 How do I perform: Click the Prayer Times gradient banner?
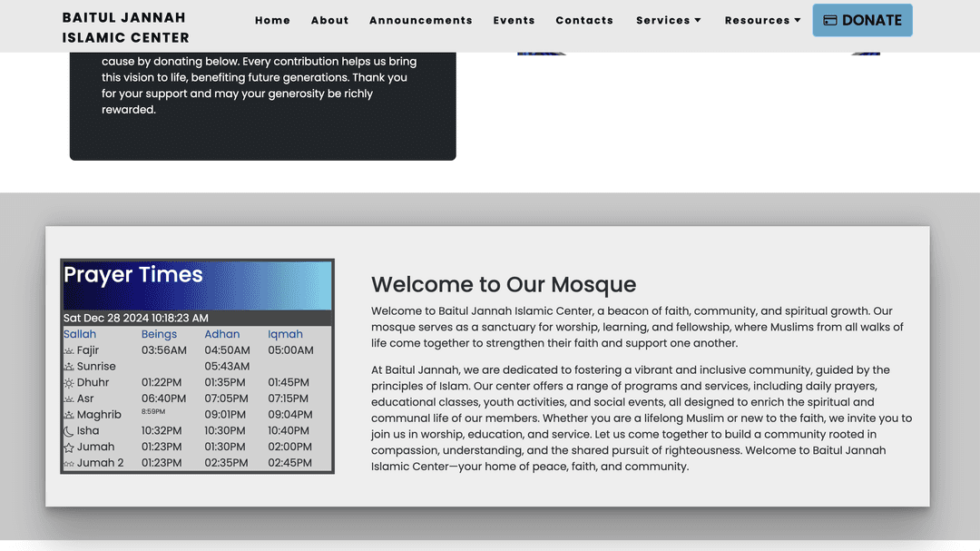point(197,285)
